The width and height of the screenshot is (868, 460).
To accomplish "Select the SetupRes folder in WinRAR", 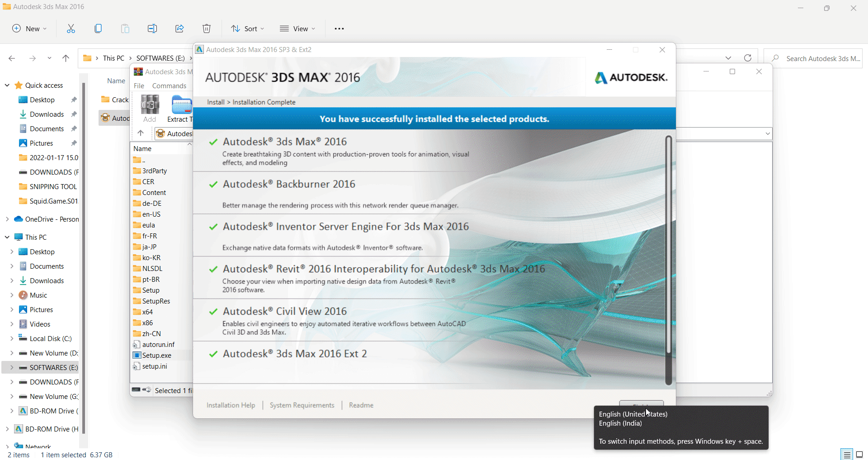I will 151,301.
